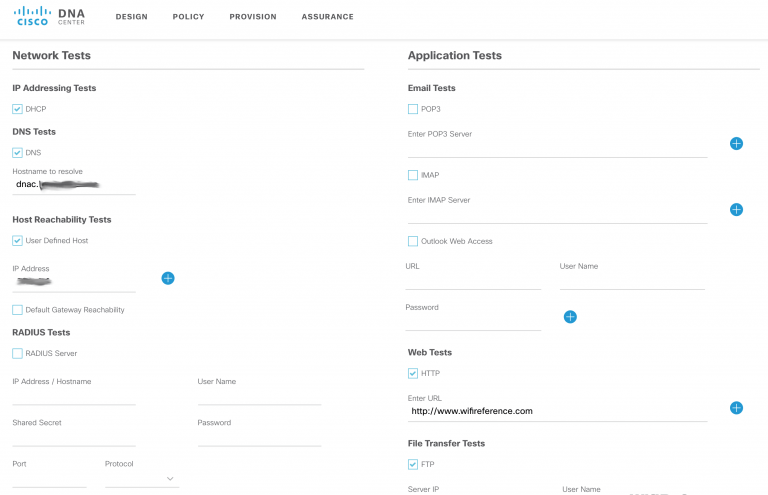Click the host IP Address field
768x495 pixels.
[74, 282]
